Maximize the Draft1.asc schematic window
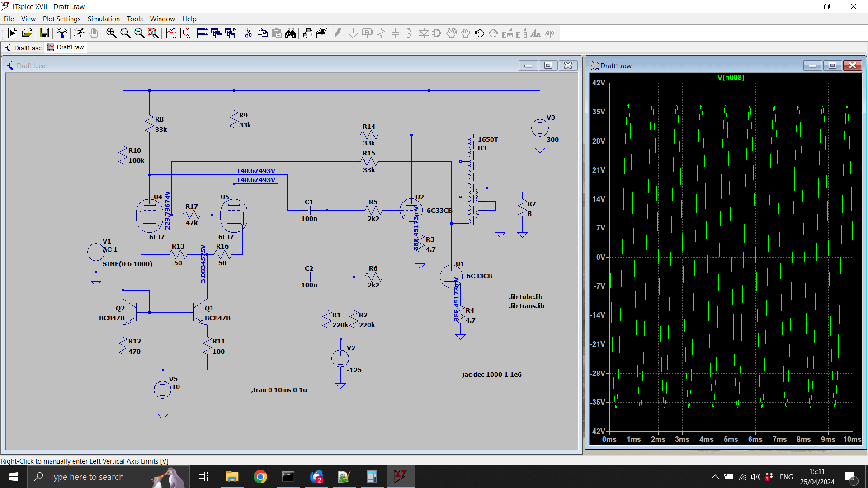 click(x=548, y=66)
